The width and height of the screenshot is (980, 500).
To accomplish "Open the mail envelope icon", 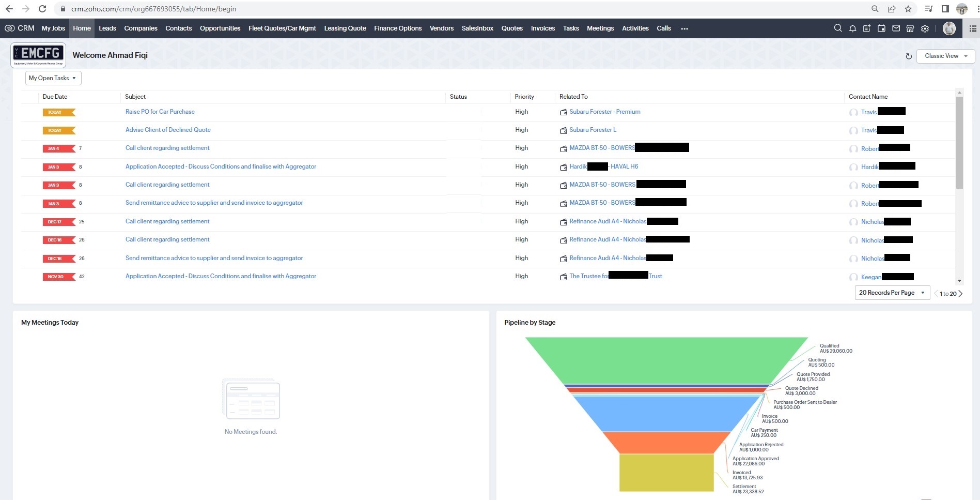I will pyautogui.click(x=896, y=28).
